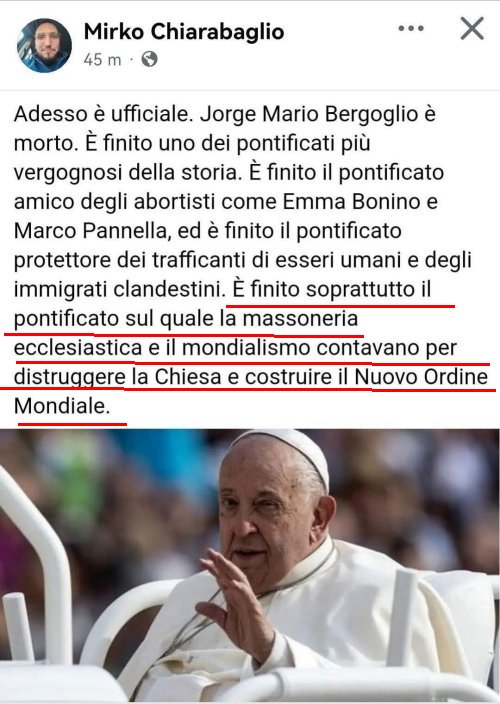Click the globe public audience icon

click(149, 59)
